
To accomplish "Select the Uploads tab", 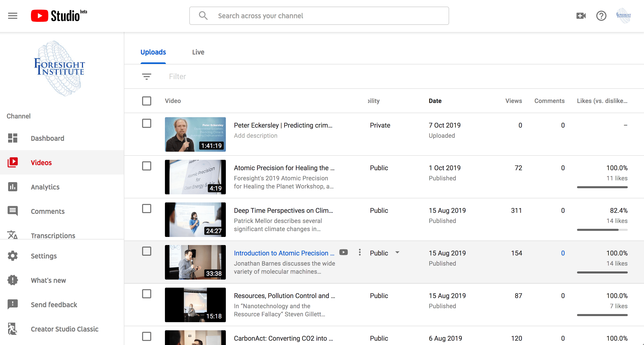I will 153,52.
